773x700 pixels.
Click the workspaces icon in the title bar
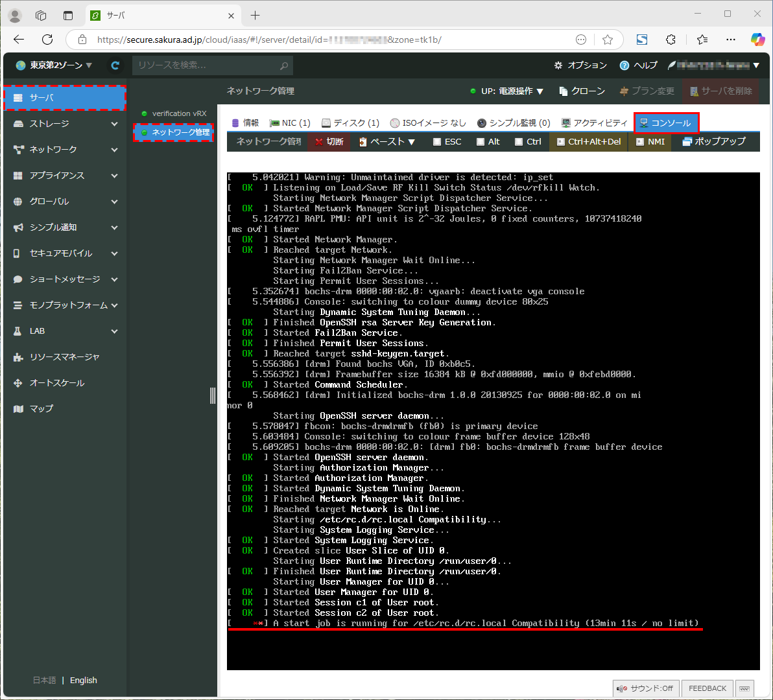click(41, 16)
